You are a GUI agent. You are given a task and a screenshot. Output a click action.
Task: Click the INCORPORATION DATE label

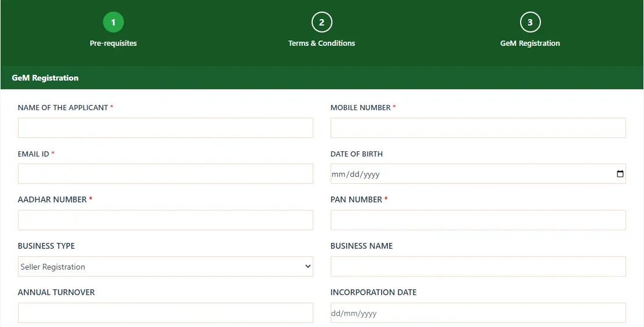point(374,292)
